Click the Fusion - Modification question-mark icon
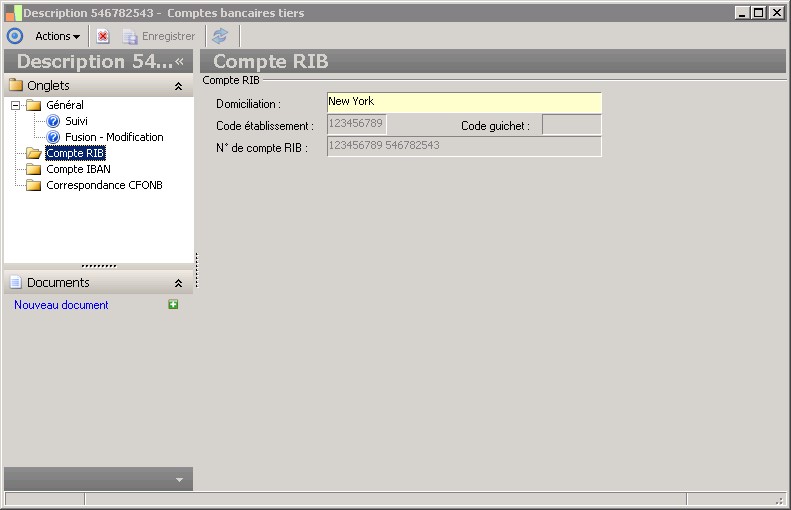The image size is (791, 510). pyautogui.click(x=53, y=137)
